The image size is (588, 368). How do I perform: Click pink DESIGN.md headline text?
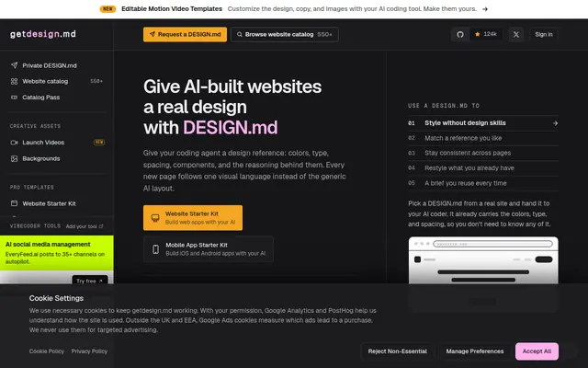[x=231, y=128]
